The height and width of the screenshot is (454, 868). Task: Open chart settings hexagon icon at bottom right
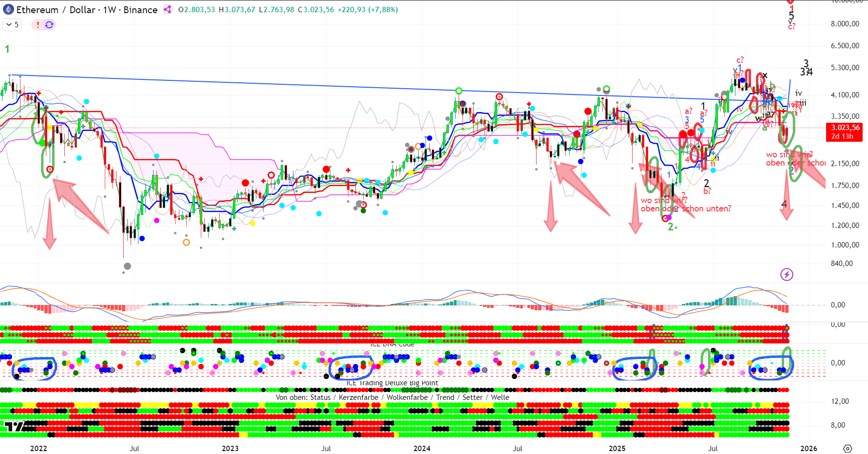[x=848, y=448]
